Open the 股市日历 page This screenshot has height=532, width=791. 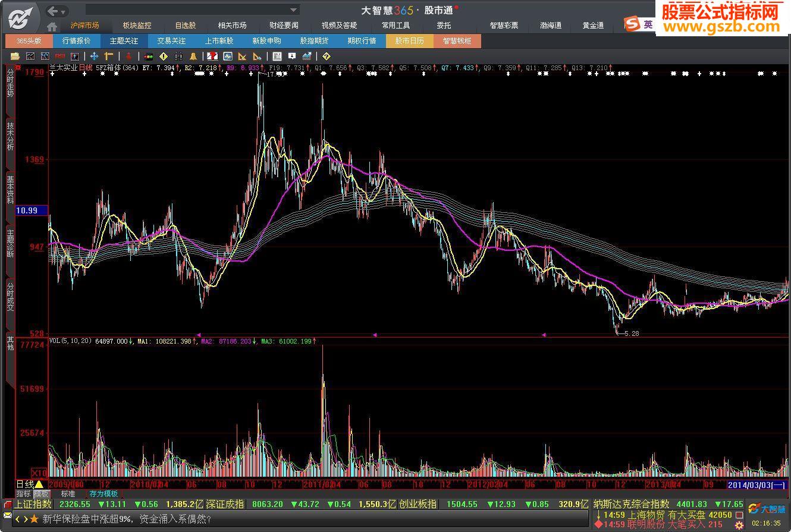click(409, 41)
